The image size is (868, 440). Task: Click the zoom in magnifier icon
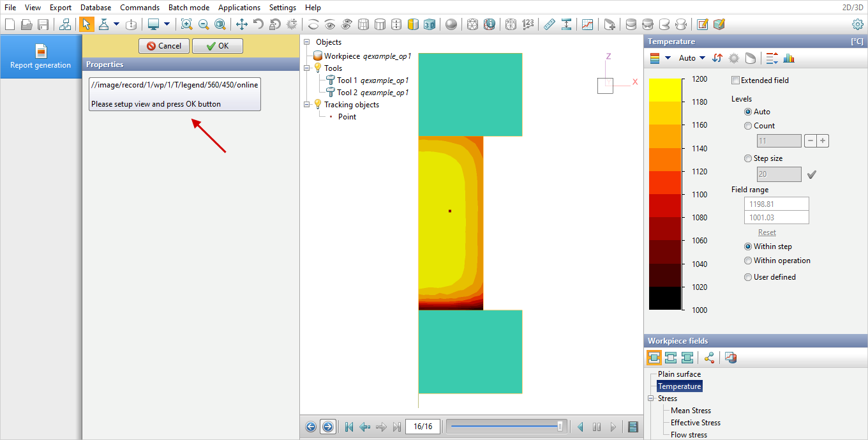[x=186, y=24]
